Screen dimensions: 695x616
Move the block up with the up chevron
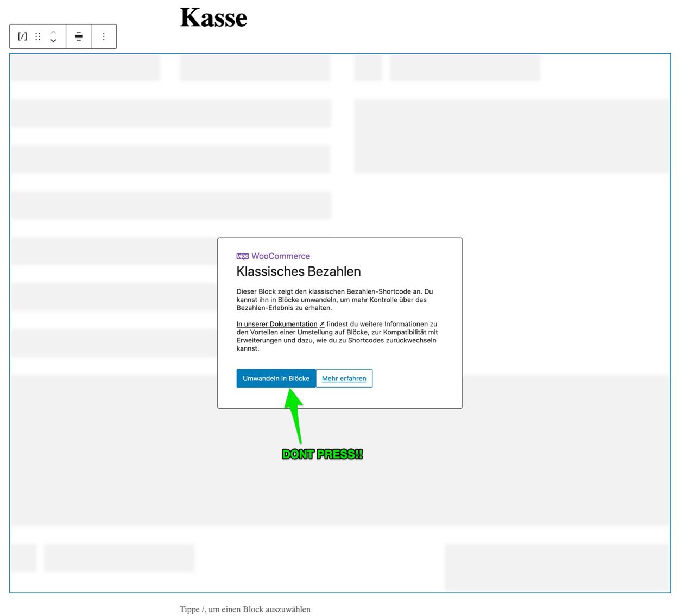click(x=53, y=32)
